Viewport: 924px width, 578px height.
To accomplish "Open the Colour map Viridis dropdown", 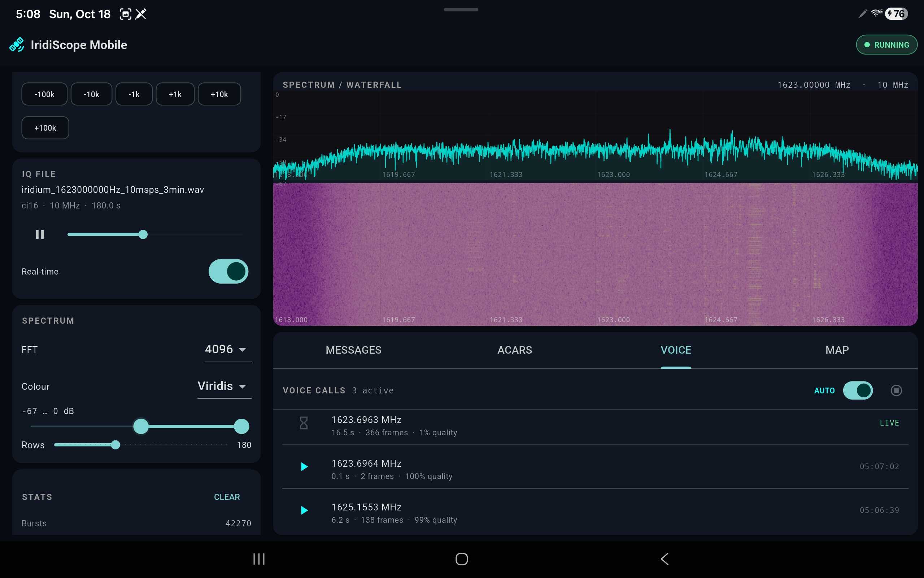I will tap(224, 387).
